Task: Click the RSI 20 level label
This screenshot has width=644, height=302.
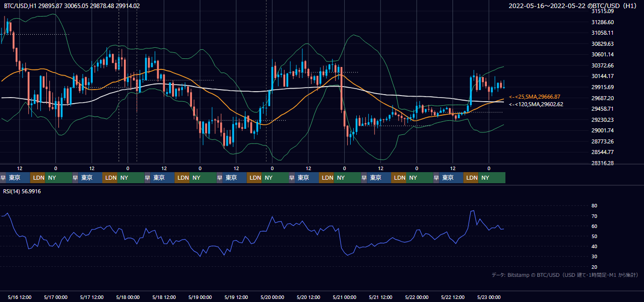Action: click(x=594, y=267)
